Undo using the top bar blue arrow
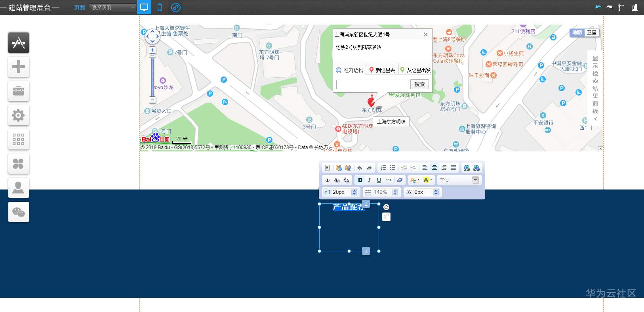Image resolution: width=644 pixels, height=312 pixels. coord(598,7)
